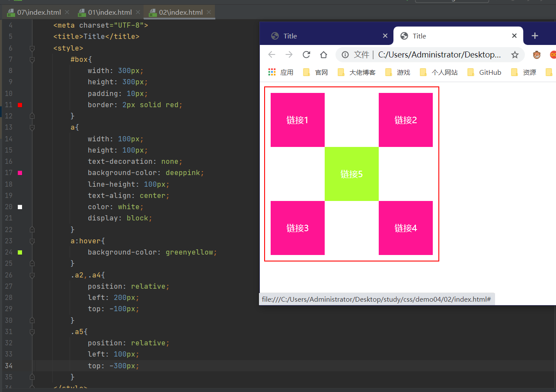Select the 02\index.html editor tab
The height and width of the screenshot is (392, 556).
point(180,12)
